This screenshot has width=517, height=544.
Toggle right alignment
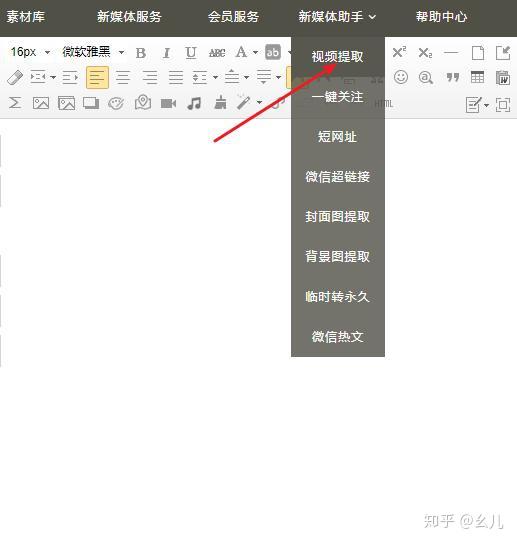pos(150,77)
